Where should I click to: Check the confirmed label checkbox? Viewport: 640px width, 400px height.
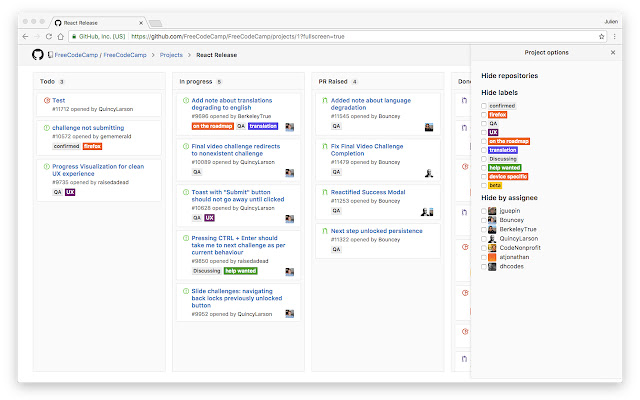coord(484,106)
